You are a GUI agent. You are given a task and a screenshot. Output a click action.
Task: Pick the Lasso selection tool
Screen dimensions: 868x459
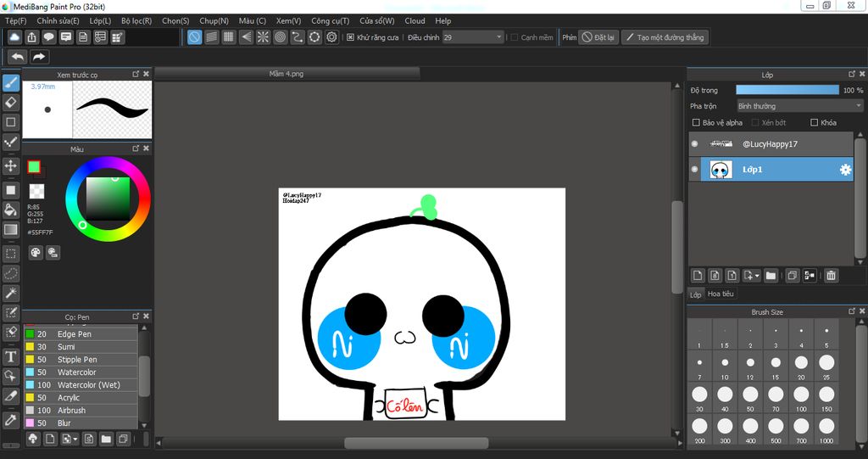pos(10,273)
